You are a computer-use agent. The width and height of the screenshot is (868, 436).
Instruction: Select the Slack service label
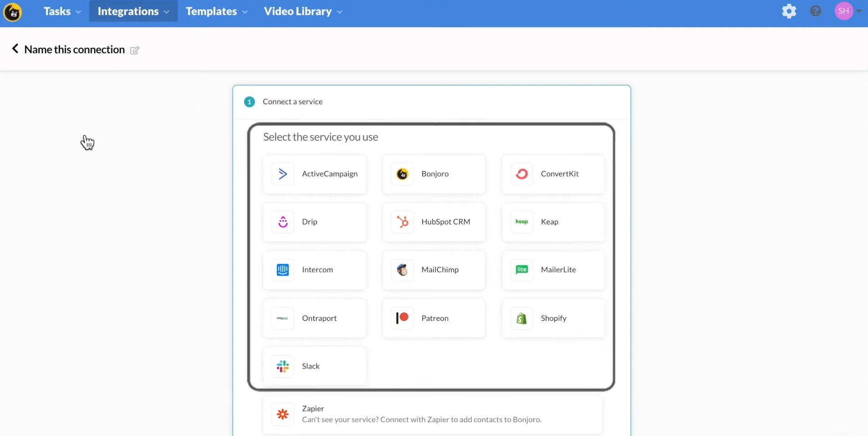click(311, 366)
